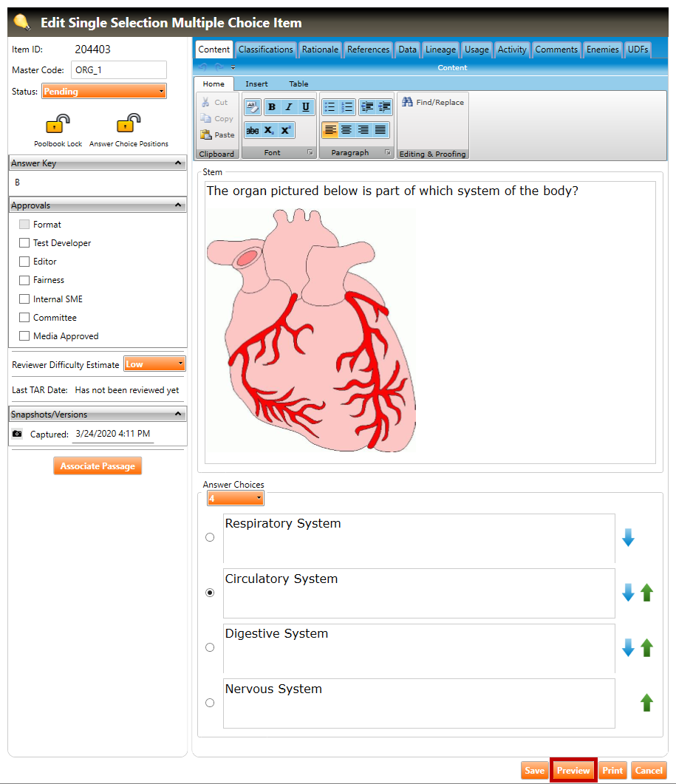
Task: Select Digestive System as correct answer
Action: pos(210,647)
